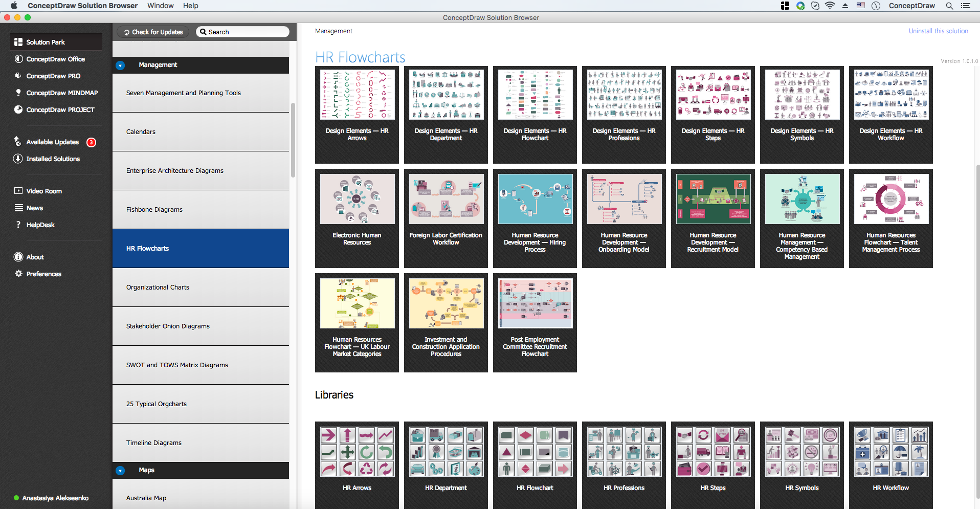
Task: Click the ConceptDraw item in menu bar
Action: point(911,6)
